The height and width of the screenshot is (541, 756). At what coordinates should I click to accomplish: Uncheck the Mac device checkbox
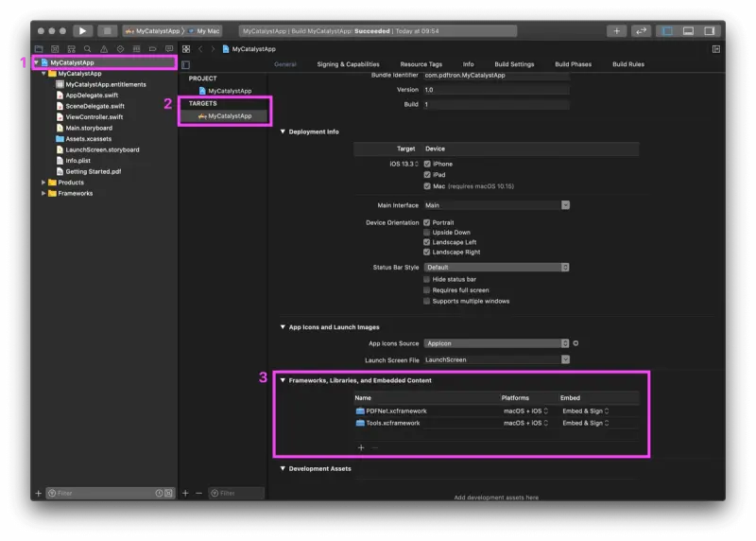427,185
